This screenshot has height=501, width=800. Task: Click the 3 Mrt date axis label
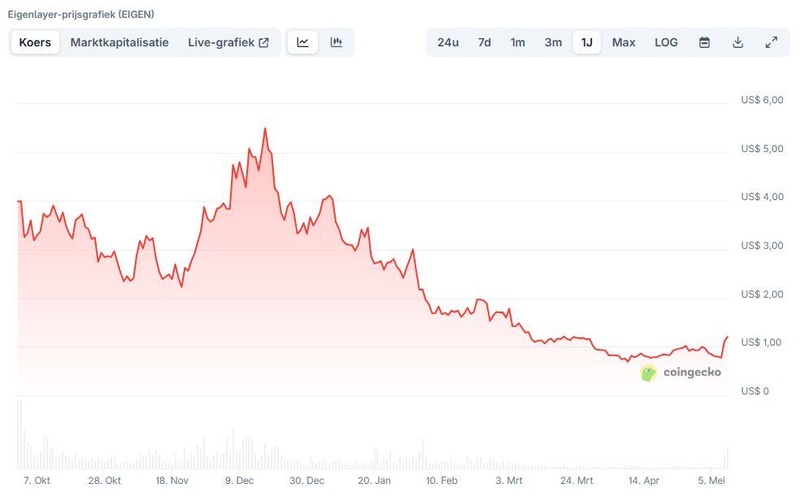509,481
